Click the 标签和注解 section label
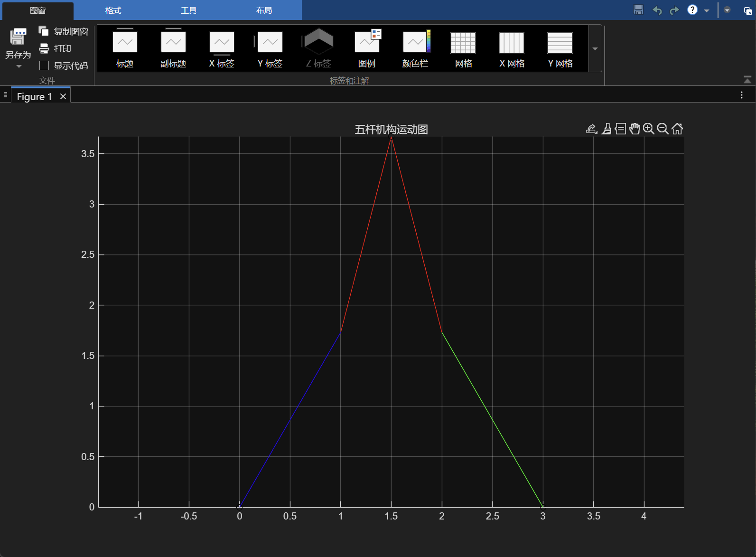Image resolution: width=756 pixels, height=557 pixels. click(x=349, y=81)
